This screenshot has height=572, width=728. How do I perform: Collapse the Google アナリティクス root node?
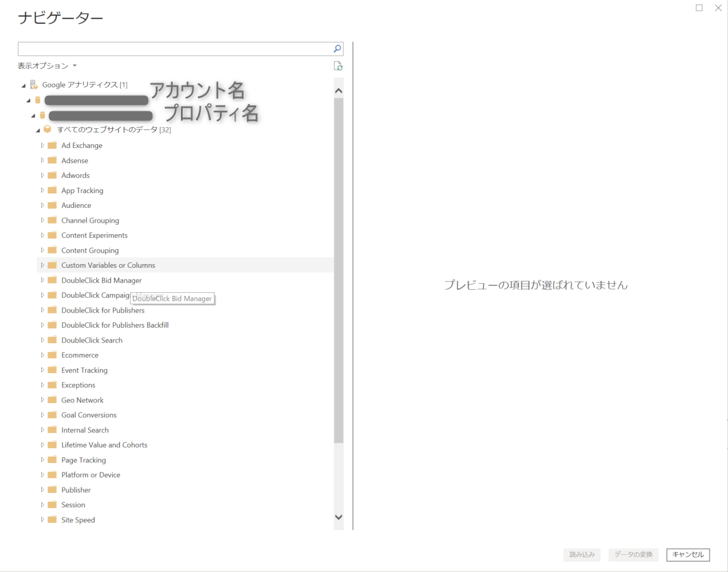pos(23,86)
